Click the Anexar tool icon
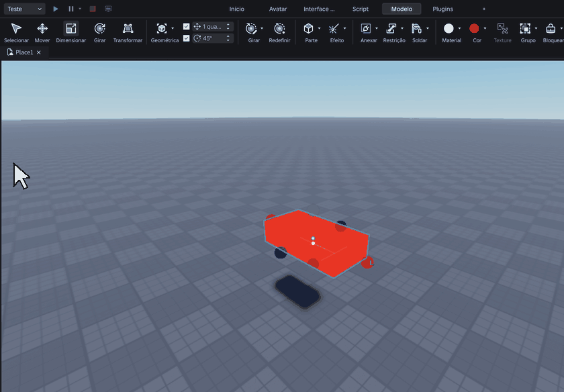The height and width of the screenshot is (392, 564). pos(366,28)
